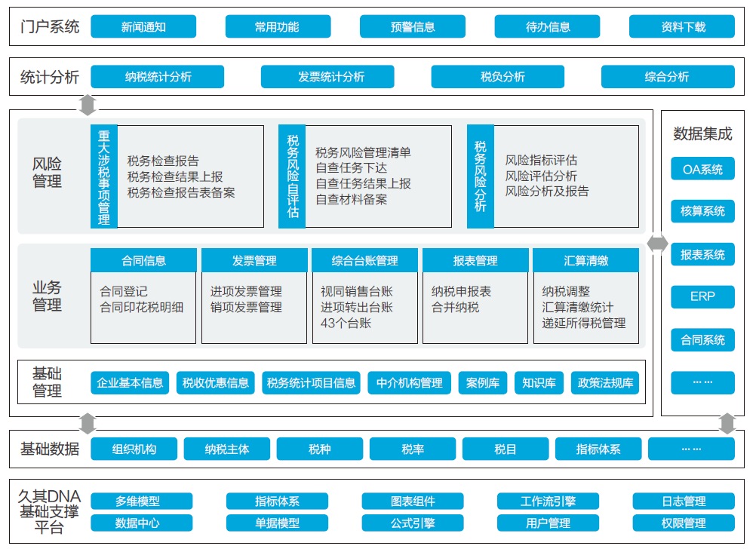Open the 工作流引擎 platform button
756x549 pixels.
coord(548,501)
